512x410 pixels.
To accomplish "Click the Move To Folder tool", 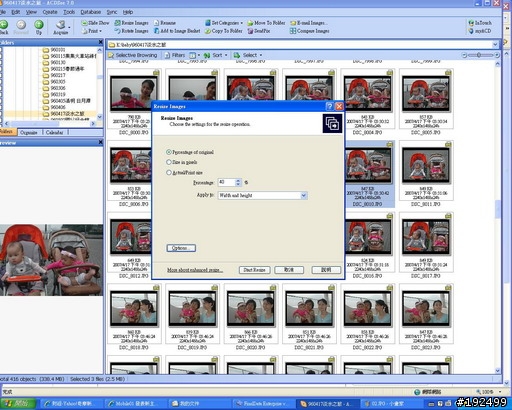I will (x=266, y=23).
